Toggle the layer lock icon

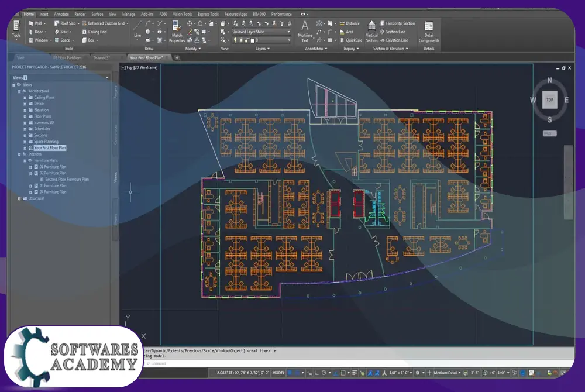pos(247,40)
